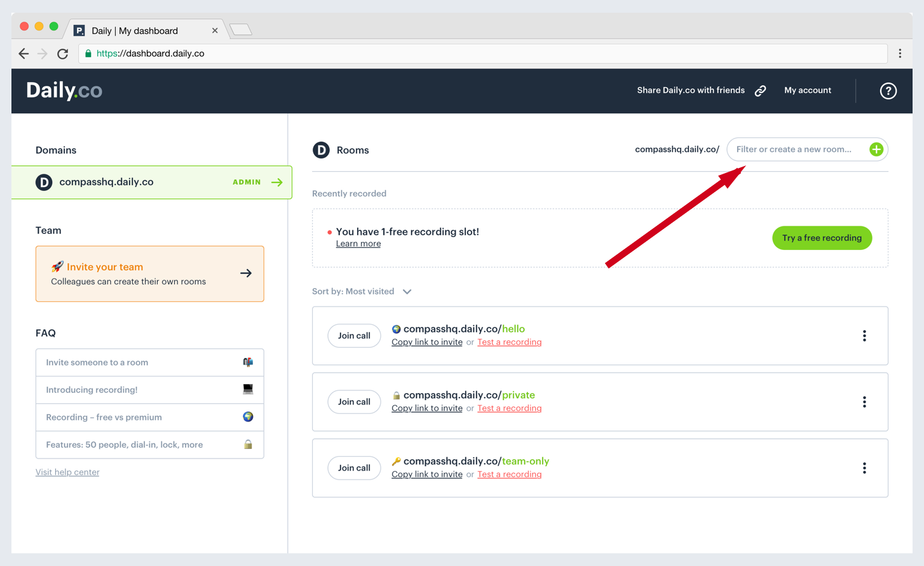Test a recording for hello room
This screenshot has width=924, height=566.
click(510, 342)
